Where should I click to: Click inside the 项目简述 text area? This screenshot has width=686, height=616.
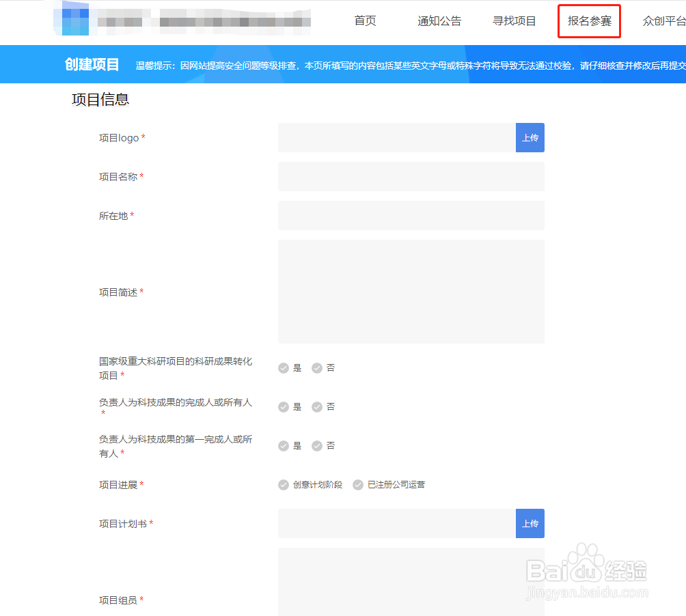pos(410,291)
